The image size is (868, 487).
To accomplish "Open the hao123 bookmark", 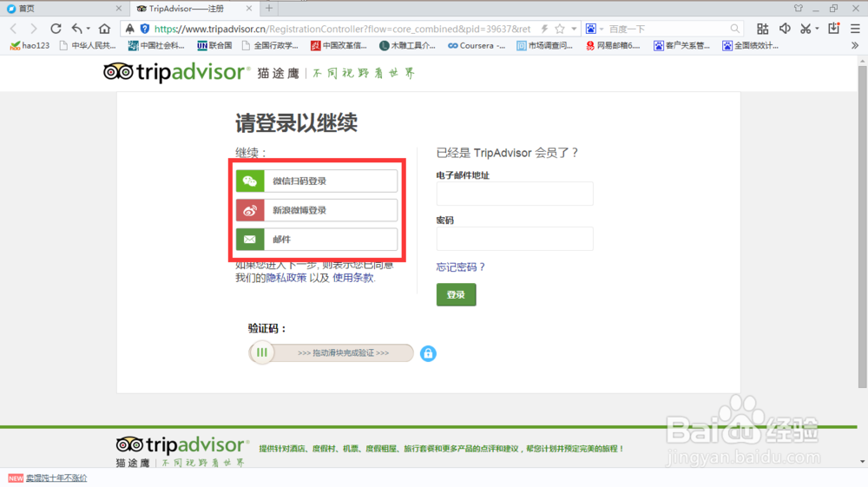I will point(30,45).
